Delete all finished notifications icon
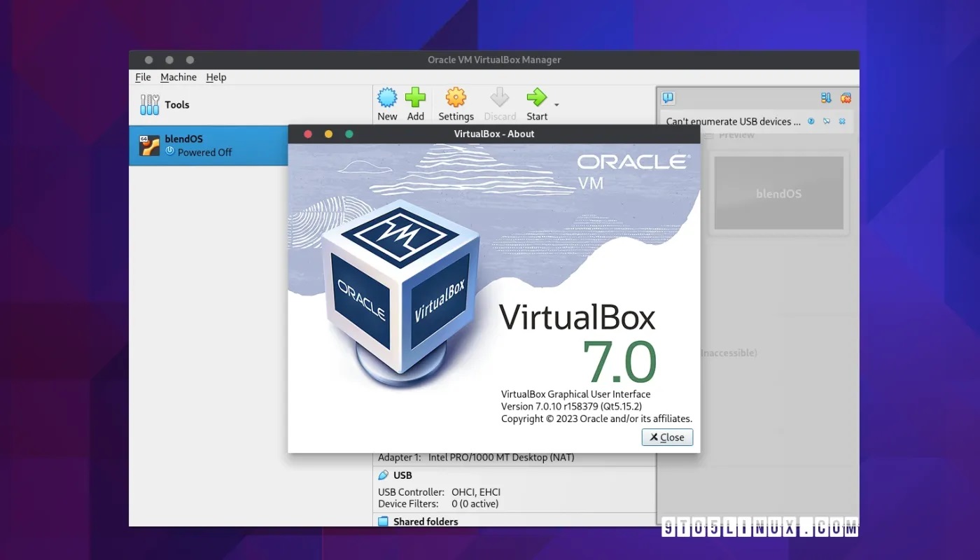The image size is (980, 560). (x=846, y=98)
